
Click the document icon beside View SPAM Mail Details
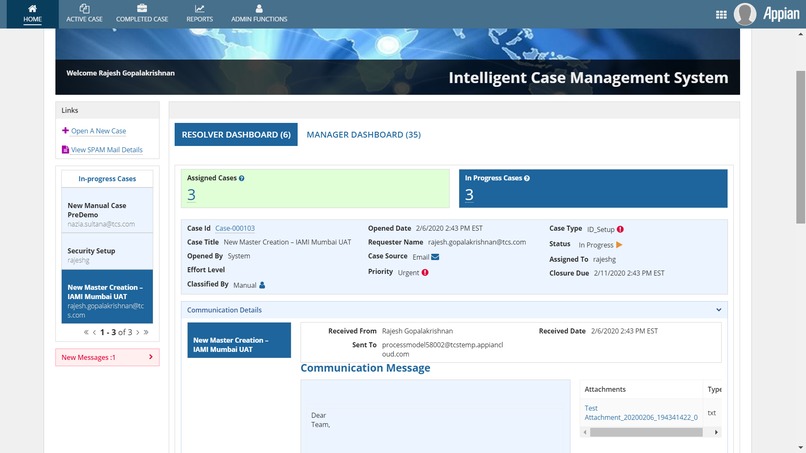pos(65,150)
